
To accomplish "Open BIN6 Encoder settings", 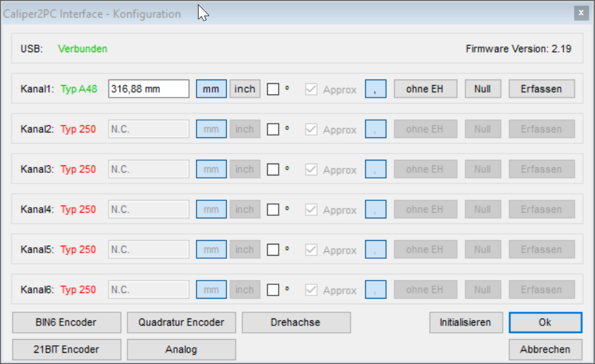I will pos(66,322).
